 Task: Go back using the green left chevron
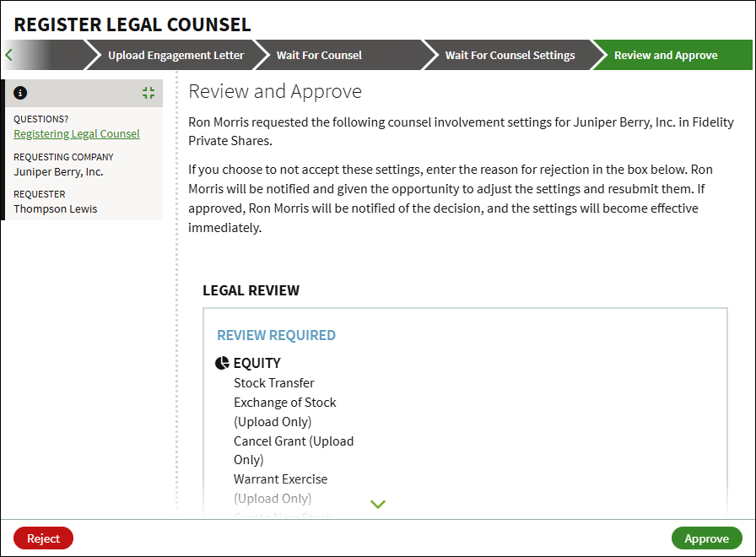pyautogui.click(x=8, y=55)
